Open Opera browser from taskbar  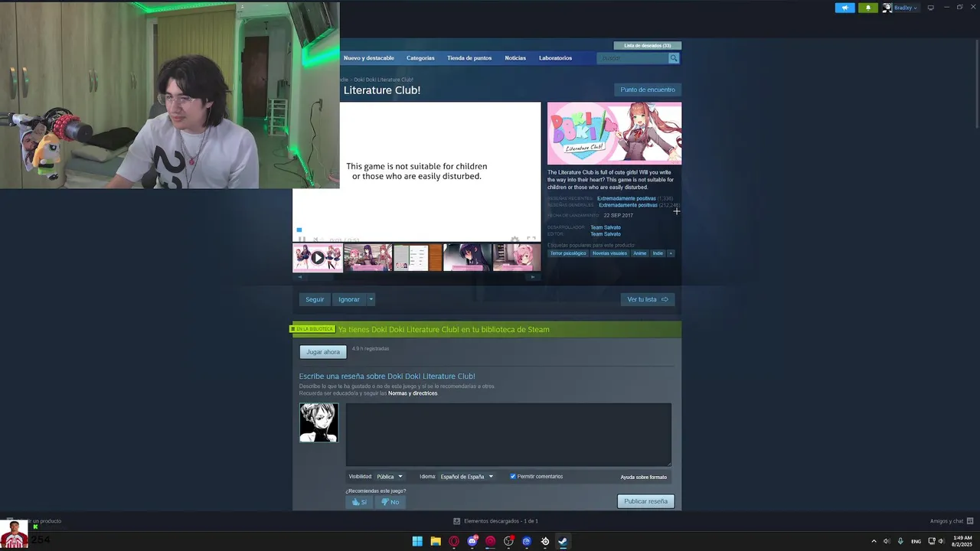point(454,541)
